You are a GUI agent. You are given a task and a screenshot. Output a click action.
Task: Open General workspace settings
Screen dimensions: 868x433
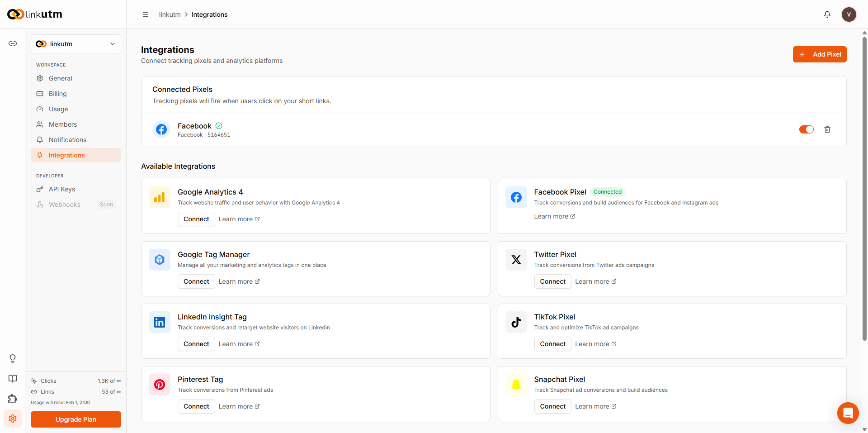(76, 78)
